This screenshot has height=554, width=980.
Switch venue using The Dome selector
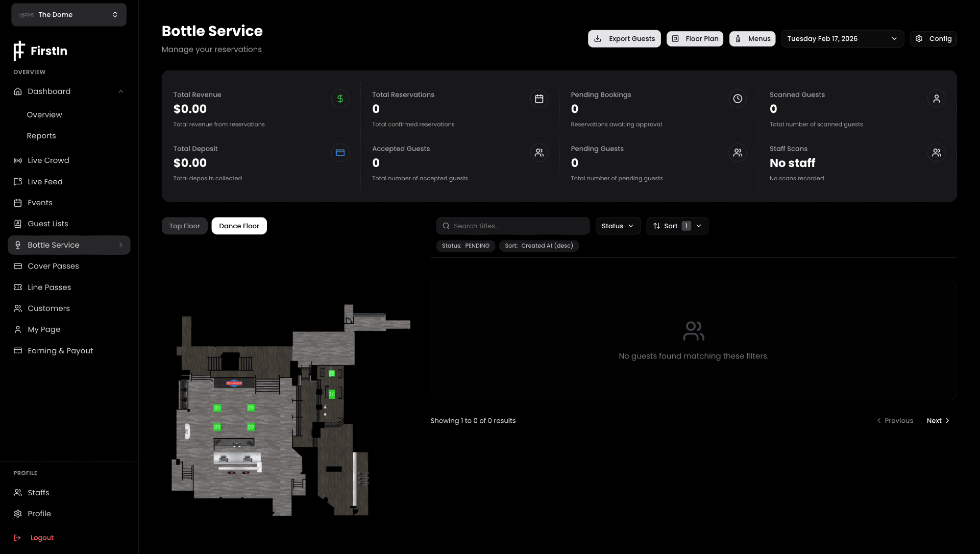point(68,14)
